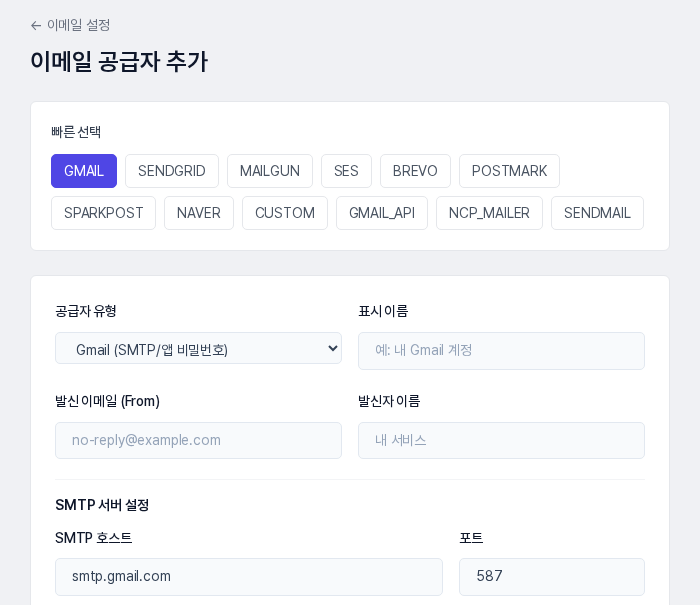Click the SMTP 서버 설정 heading
Image resolution: width=700 pixels, height=605 pixels.
(x=102, y=505)
